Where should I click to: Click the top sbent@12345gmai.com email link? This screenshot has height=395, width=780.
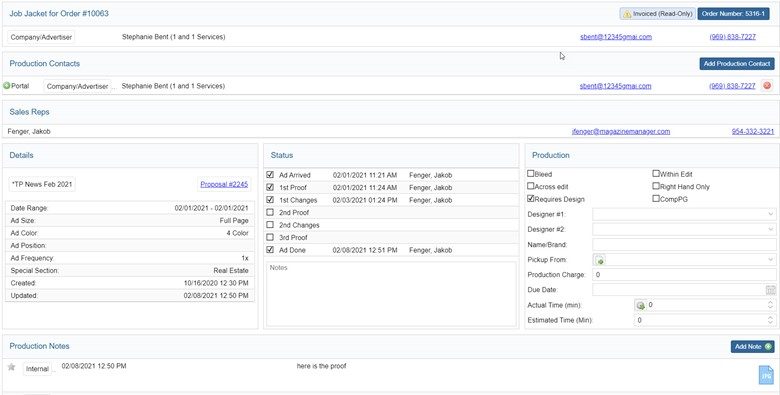(616, 37)
